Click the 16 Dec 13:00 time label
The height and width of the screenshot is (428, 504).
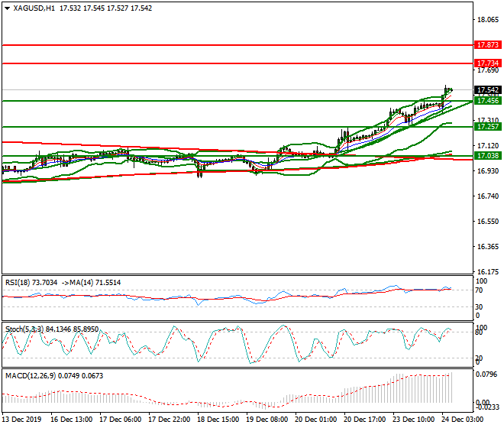tap(71, 420)
